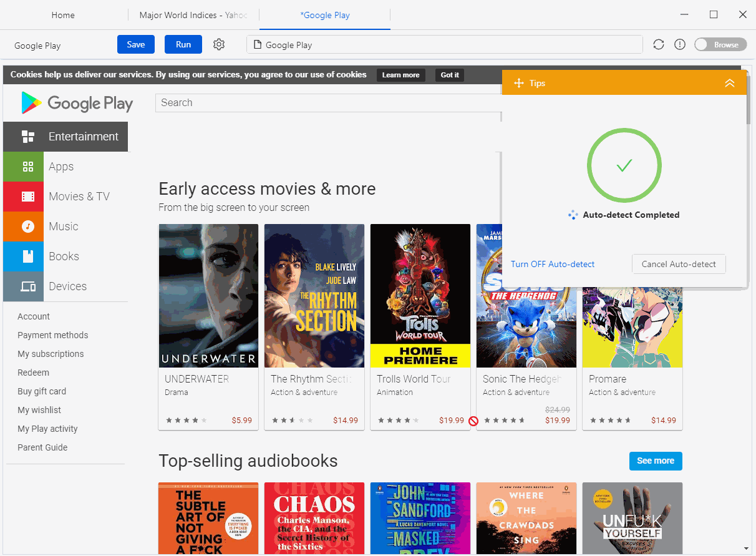This screenshot has height=556, width=756.
Task: Dismiss cookies banner with Got it
Action: click(449, 75)
